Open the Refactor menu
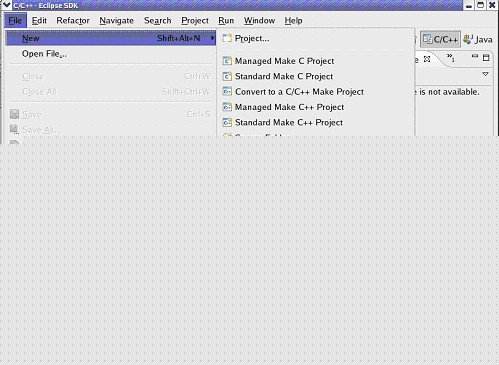 pyautogui.click(x=73, y=21)
